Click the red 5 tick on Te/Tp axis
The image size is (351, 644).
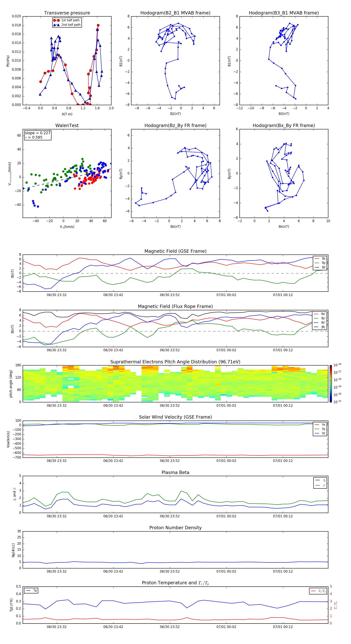coord(331,586)
